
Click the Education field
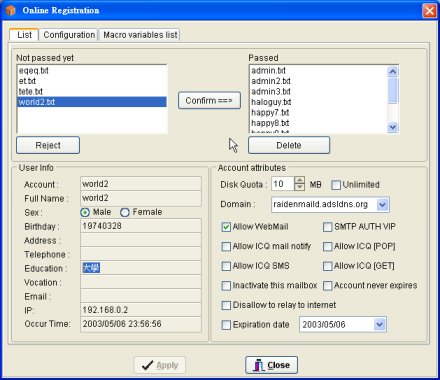pos(141,268)
